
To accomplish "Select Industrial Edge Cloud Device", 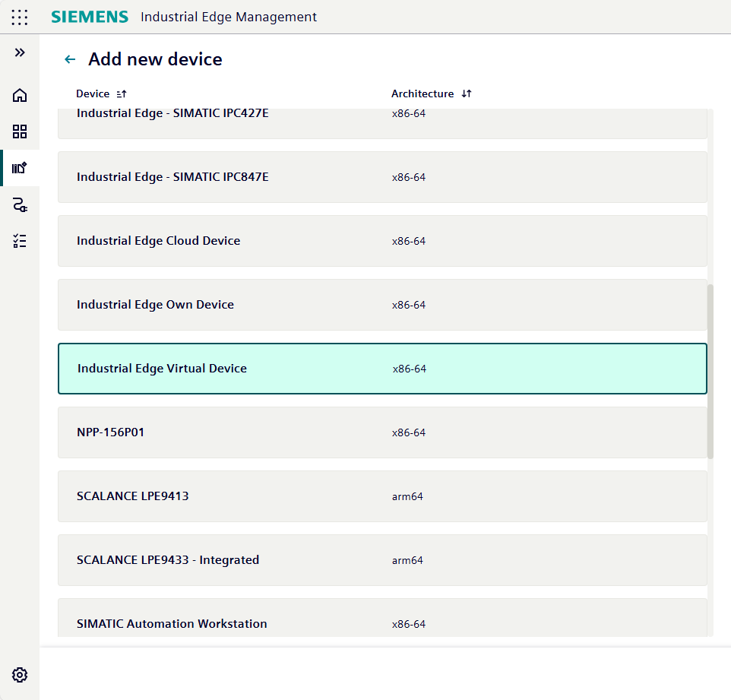I will click(382, 241).
